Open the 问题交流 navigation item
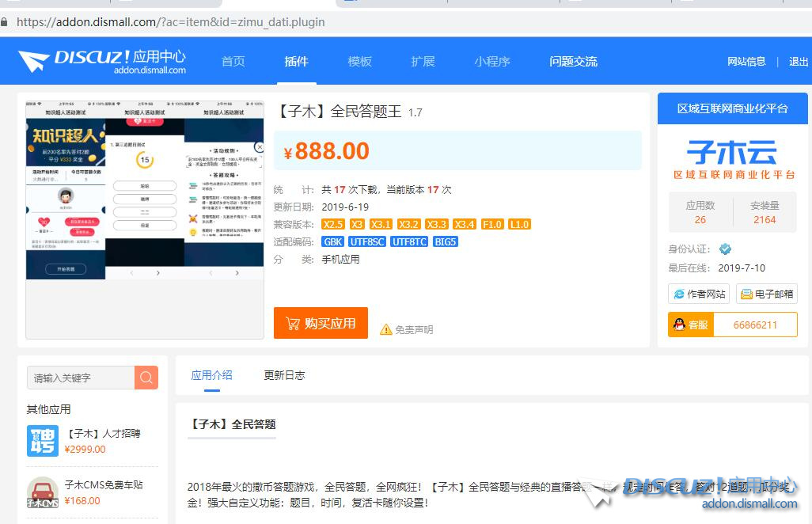This screenshot has height=524, width=812. (x=573, y=61)
